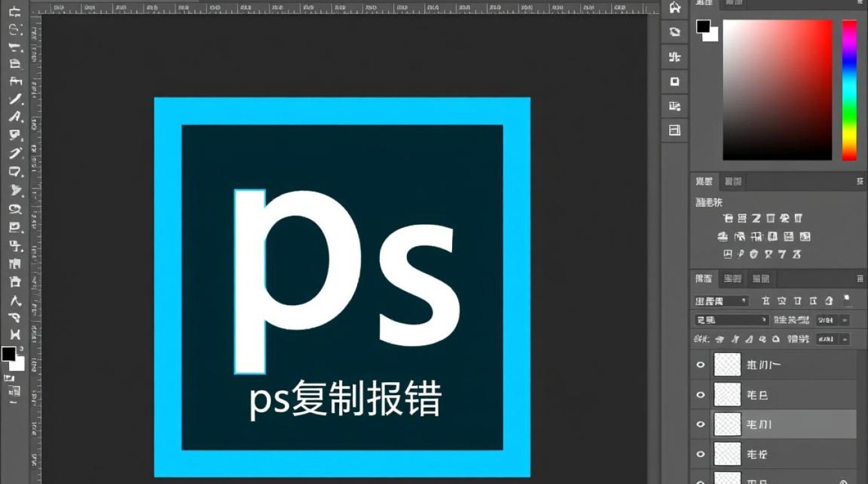Click the foreground color swatch in the left toolbar
This screenshot has height=484, width=868.
click(8, 354)
